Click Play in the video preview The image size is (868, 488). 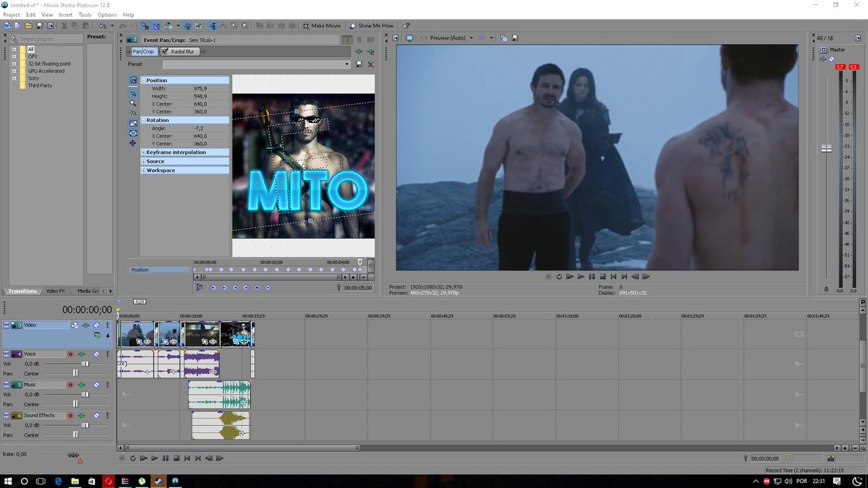coord(581,276)
